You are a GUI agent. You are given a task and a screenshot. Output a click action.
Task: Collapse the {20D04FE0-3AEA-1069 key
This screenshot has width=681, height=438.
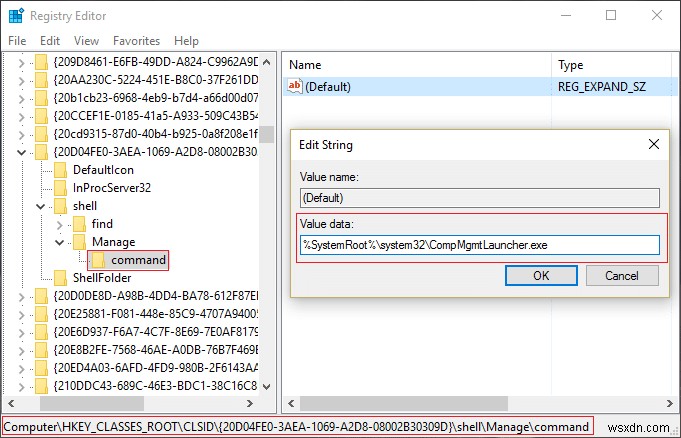click(x=21, y=153)
